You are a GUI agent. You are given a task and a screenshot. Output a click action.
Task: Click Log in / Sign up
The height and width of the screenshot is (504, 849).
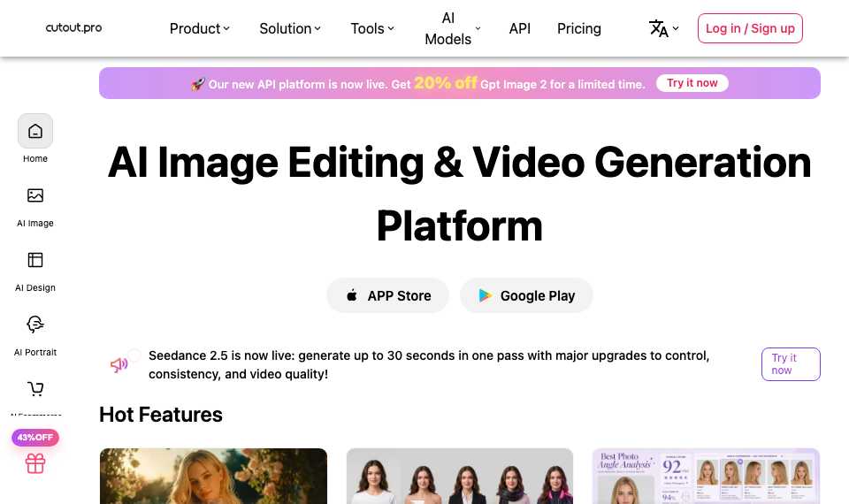point(750,28)
